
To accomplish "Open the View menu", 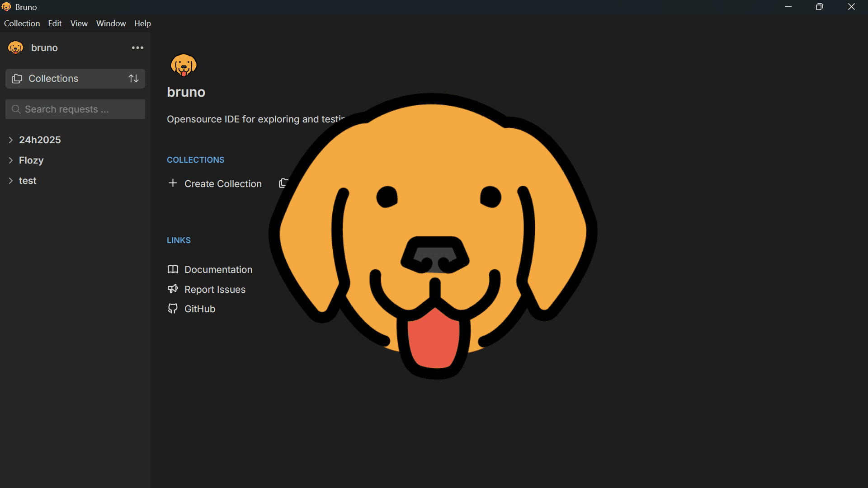I will (79, 23).
